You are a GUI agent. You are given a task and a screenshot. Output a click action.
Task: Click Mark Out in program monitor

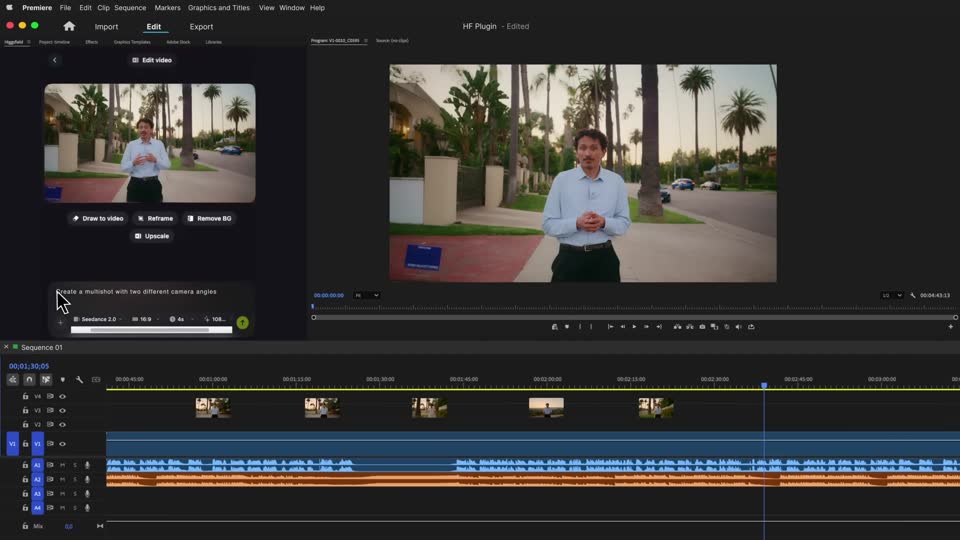point(591,327)
